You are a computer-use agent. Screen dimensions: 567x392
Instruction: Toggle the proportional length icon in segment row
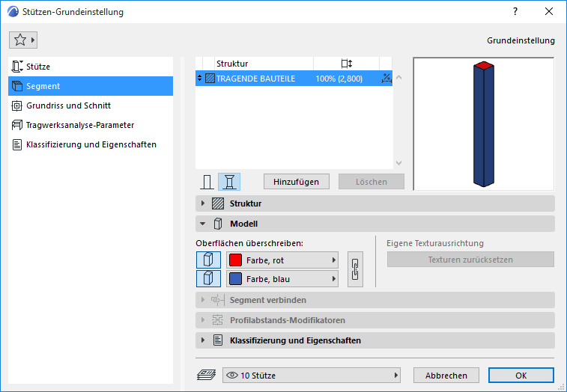click(x=386, y=78)
